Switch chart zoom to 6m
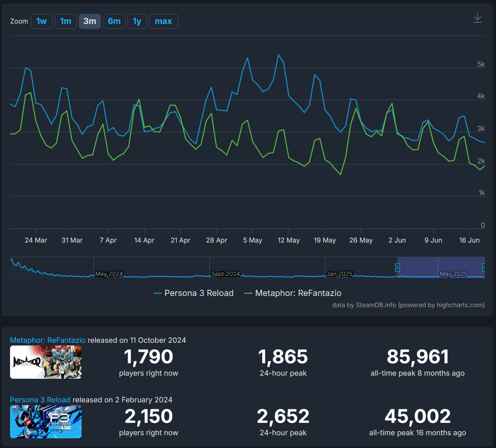Screen dimensions: 496x448 pos(114,21)
